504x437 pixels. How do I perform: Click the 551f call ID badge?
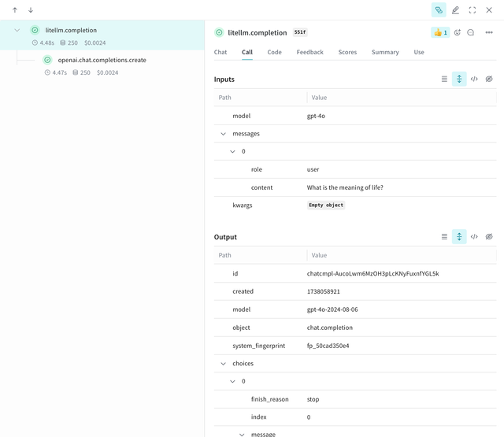tap(300, 32)
